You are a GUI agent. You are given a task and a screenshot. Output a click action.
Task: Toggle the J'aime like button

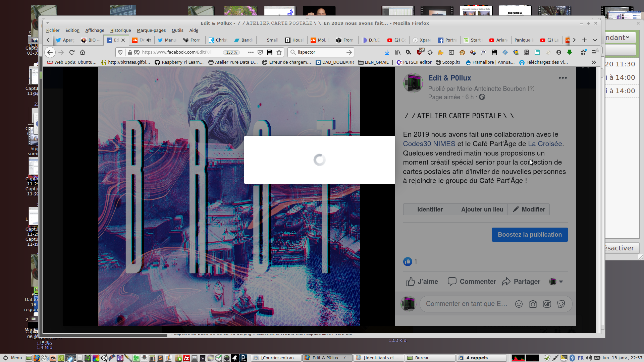pyautogui.click(x=422, y=282)
